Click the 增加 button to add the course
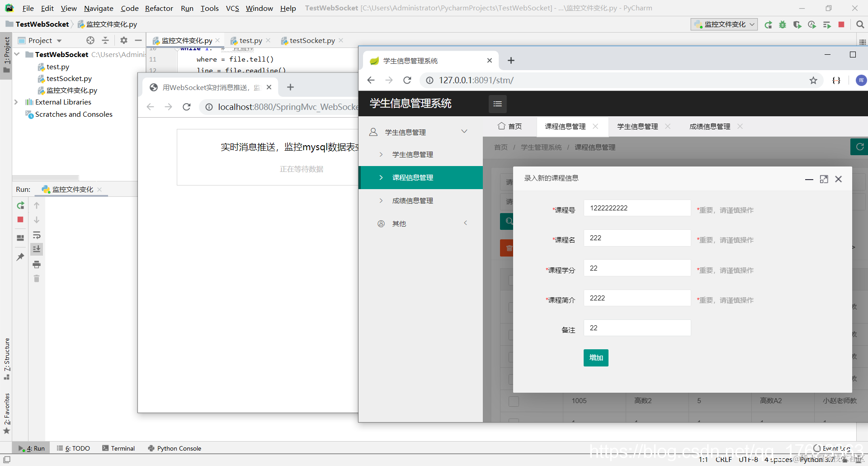This screenshot has width=868, height=466. pos(595,357)
